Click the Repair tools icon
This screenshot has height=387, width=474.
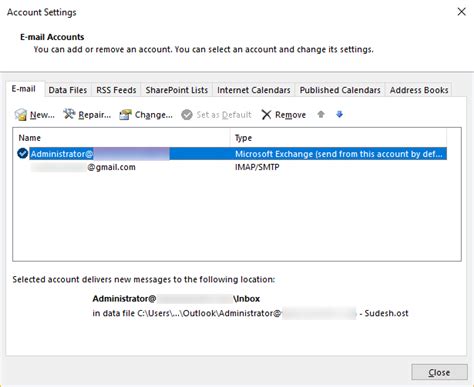pos(69,114)
